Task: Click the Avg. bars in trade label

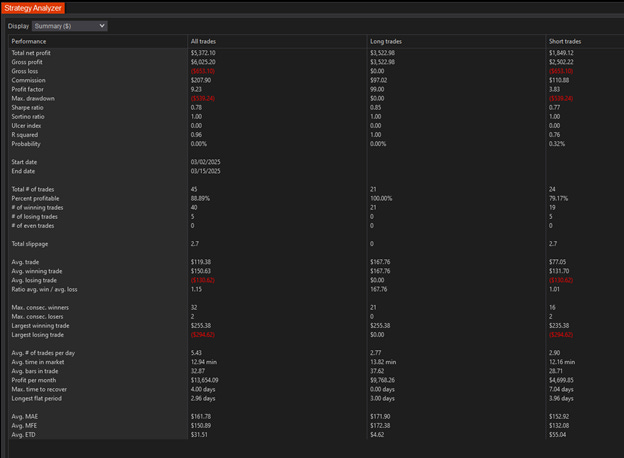Action: [35, 371]
